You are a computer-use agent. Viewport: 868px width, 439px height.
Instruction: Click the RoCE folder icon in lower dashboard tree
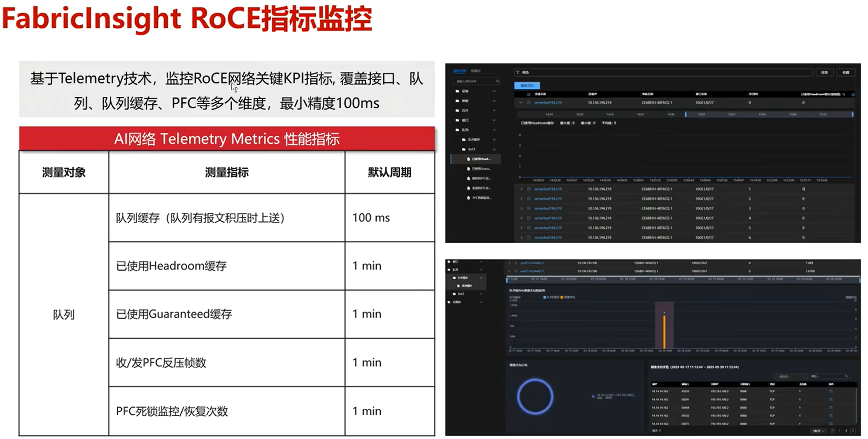tap(454, 294)
